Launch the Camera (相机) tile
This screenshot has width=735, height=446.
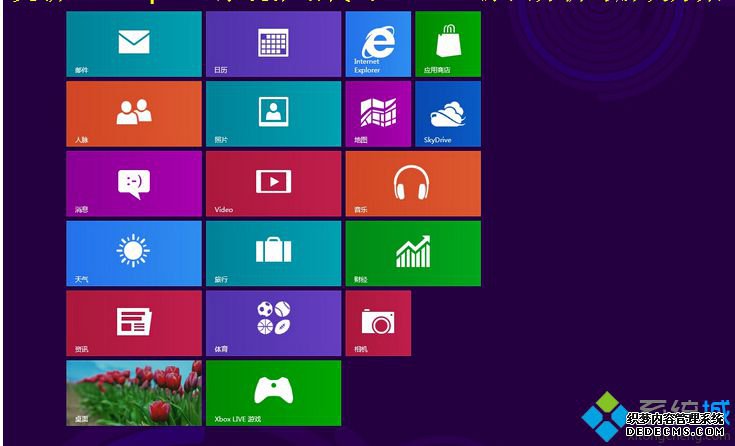(x=378, y=323)
